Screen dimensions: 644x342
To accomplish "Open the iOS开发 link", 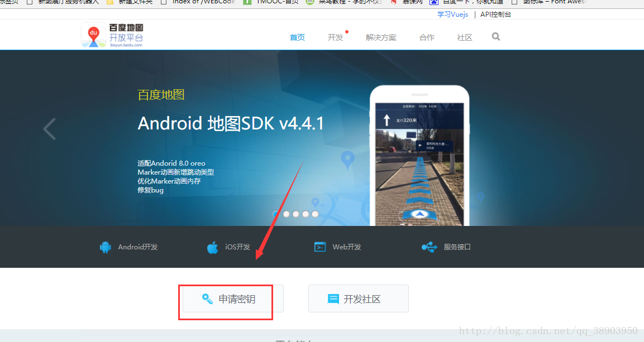I will click(237, 247).
